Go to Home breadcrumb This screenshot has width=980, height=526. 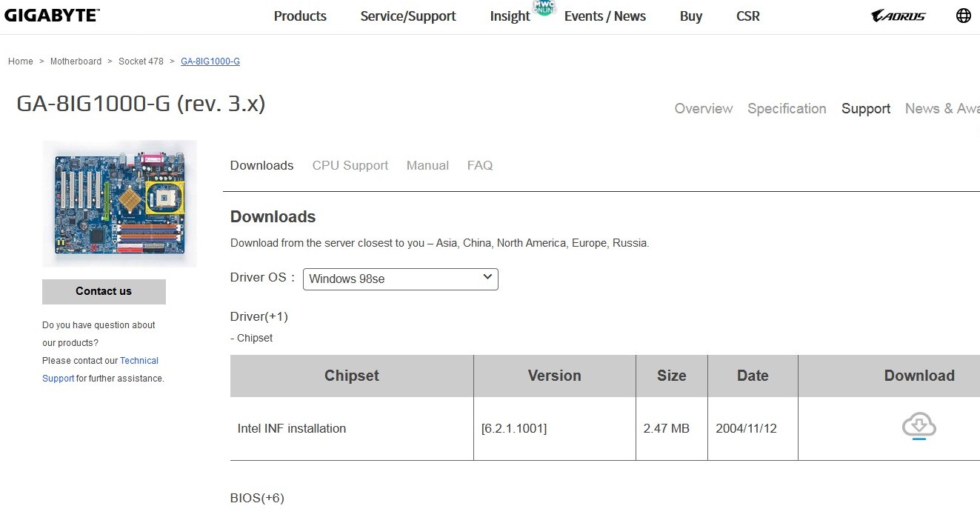[x=21, y=61]
